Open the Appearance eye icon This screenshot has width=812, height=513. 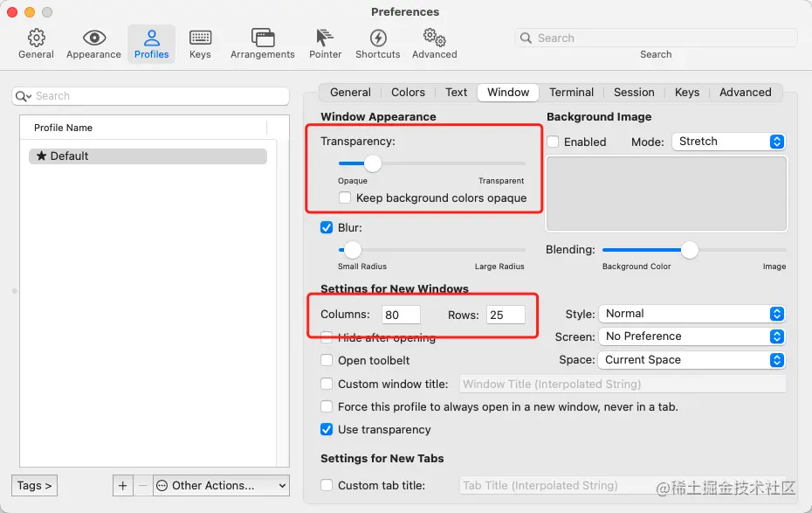[93, 38]
